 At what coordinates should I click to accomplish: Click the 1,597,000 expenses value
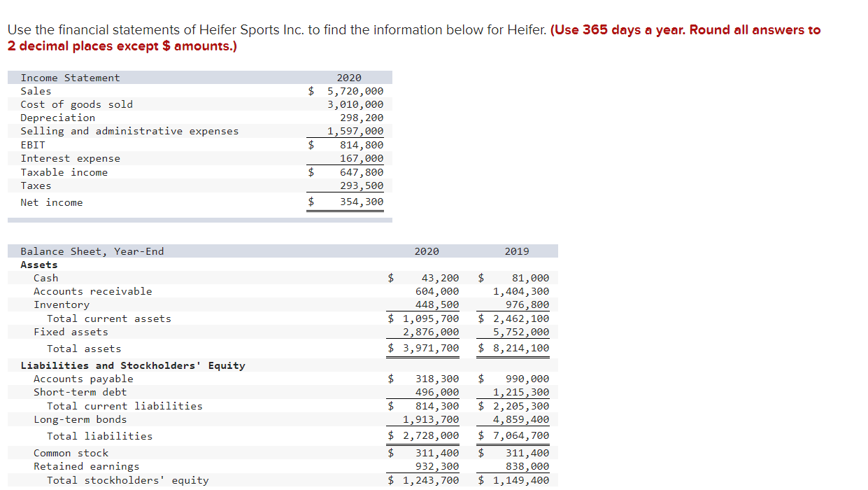tap(355, 131)
